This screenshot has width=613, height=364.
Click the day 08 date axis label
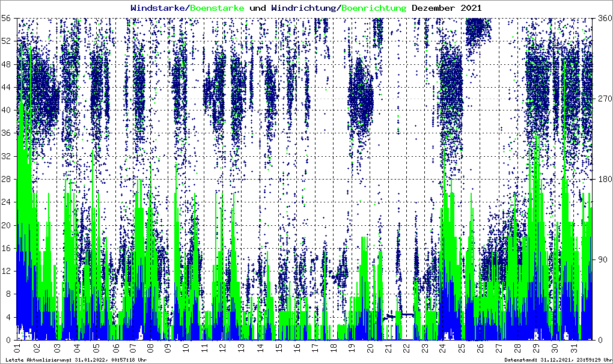click(x=149, y=347)
